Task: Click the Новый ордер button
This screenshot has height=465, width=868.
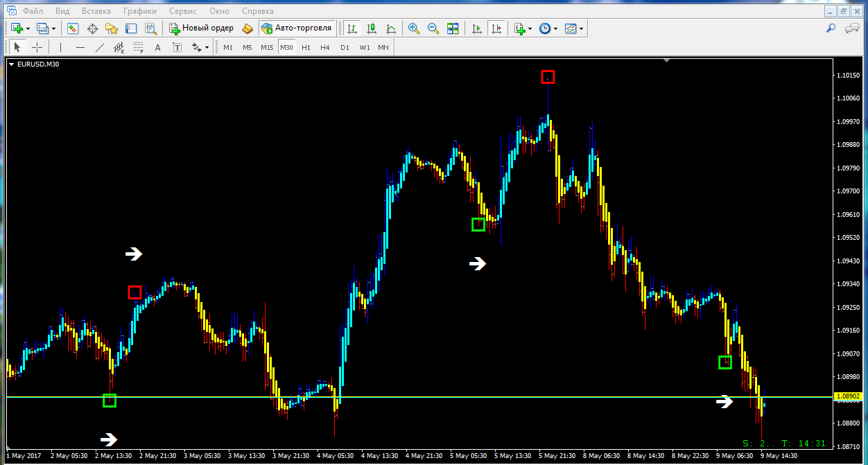Action: 201,28
